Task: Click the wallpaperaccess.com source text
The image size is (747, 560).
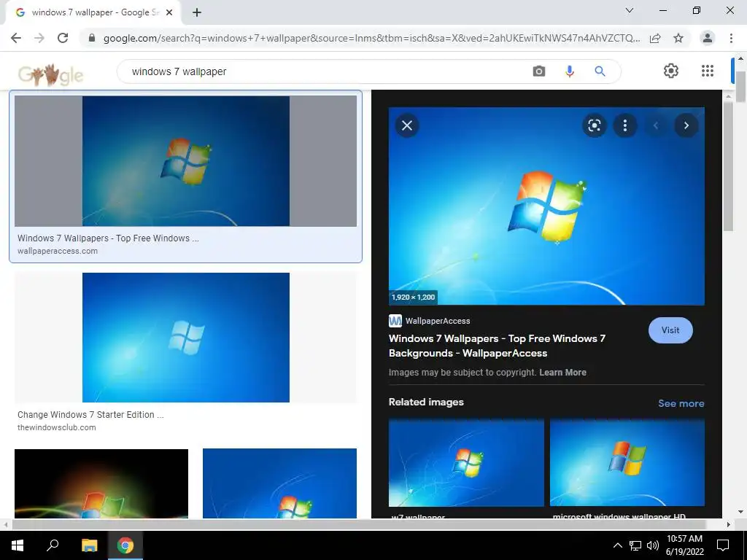Action: pyautogui.click(x=58, y=251)
